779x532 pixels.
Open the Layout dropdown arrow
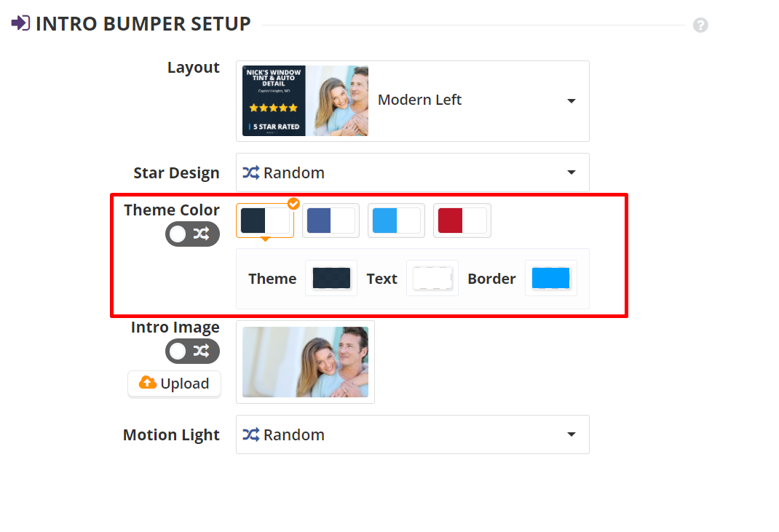coord(572,100)
